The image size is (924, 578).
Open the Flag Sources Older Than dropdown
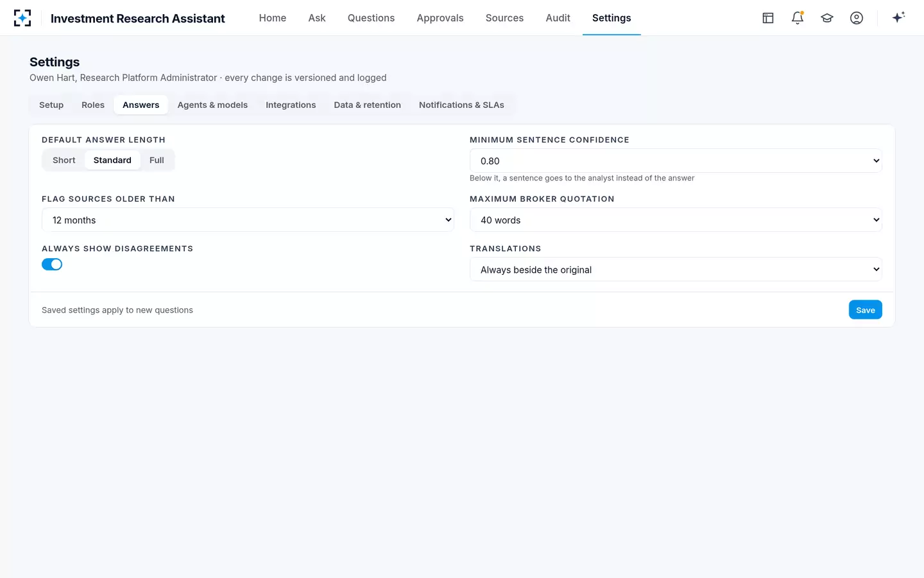click(248, 220)
